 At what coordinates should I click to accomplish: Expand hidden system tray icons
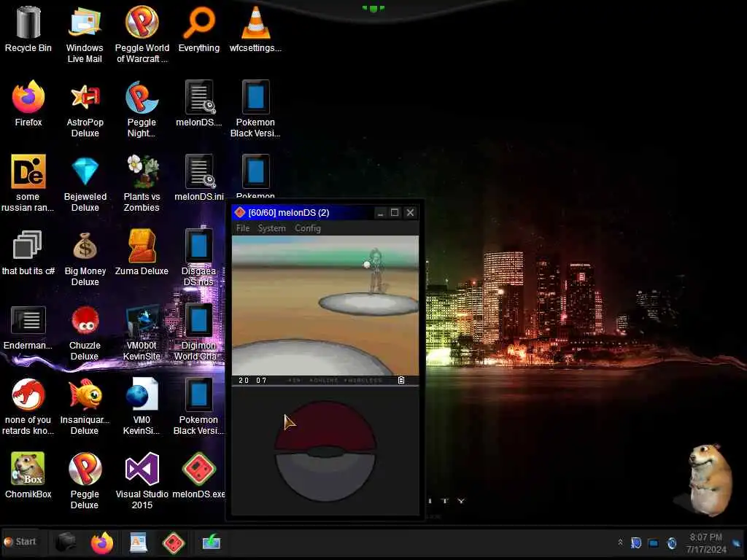click(x=620, y=542)
